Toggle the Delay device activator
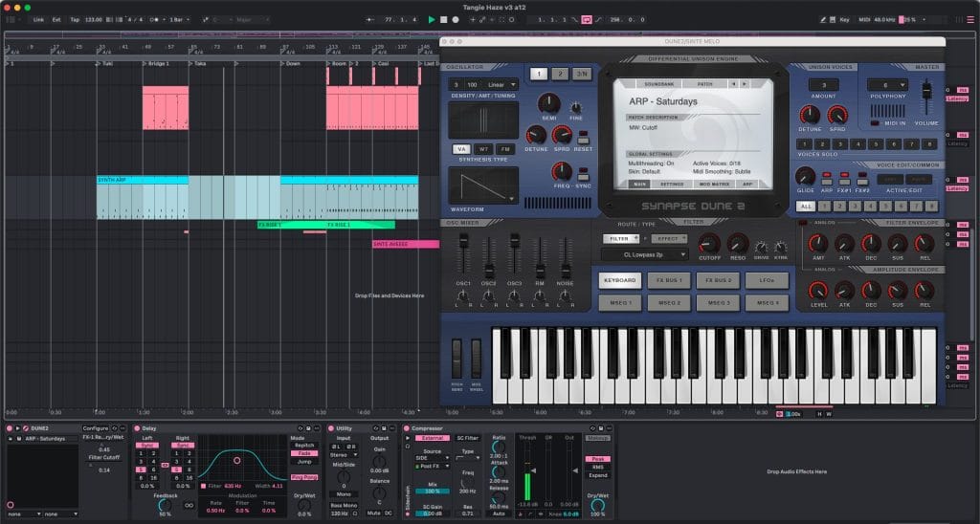980x524 pixels. (x=137, y=428)
